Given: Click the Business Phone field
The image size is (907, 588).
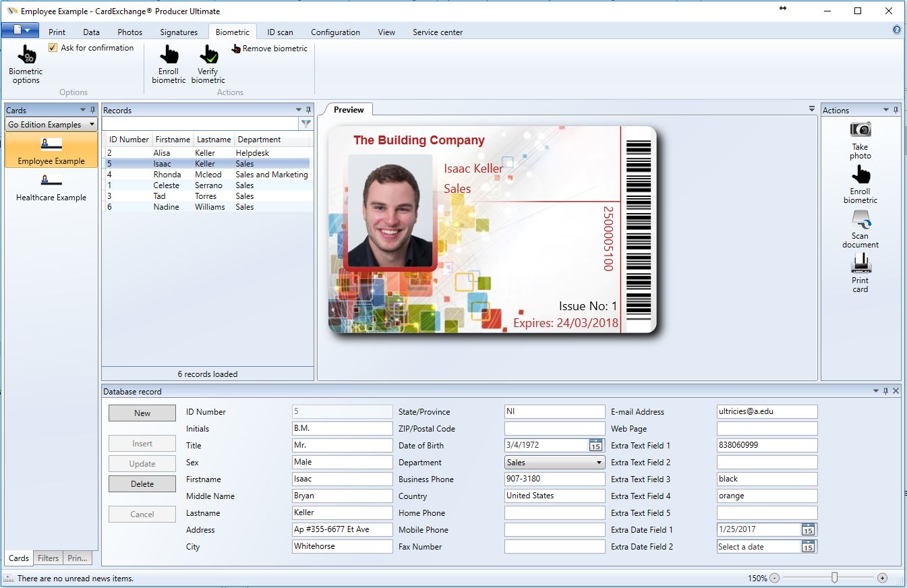Looking at the screenshot, I should pos(555,479).
